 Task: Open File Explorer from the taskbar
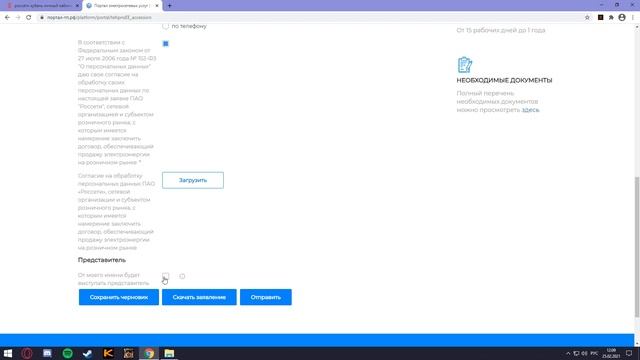pyautogui.click(x=169, y=353)
